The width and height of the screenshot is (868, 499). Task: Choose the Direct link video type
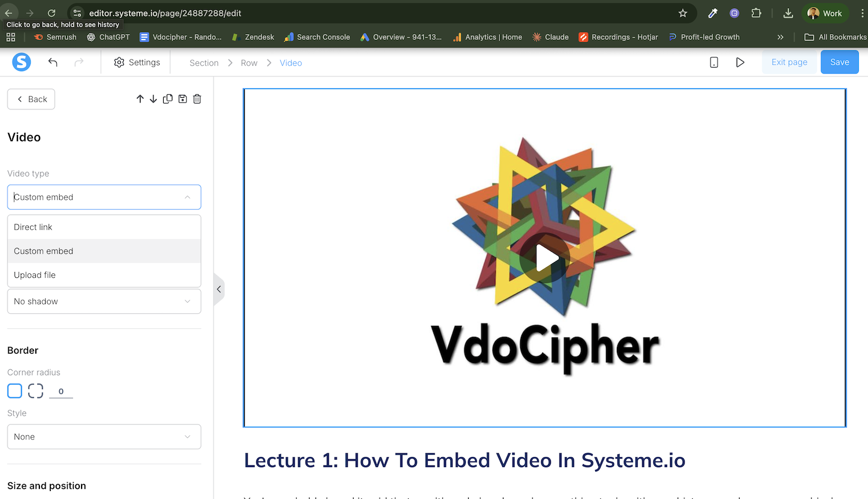coord(104,227)
